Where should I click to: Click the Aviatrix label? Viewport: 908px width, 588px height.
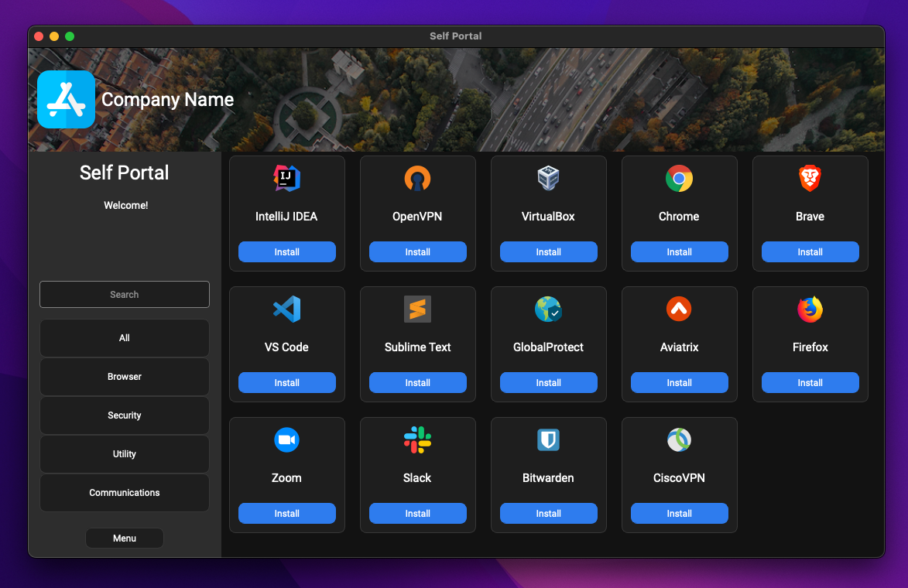(x=680, y=347)
